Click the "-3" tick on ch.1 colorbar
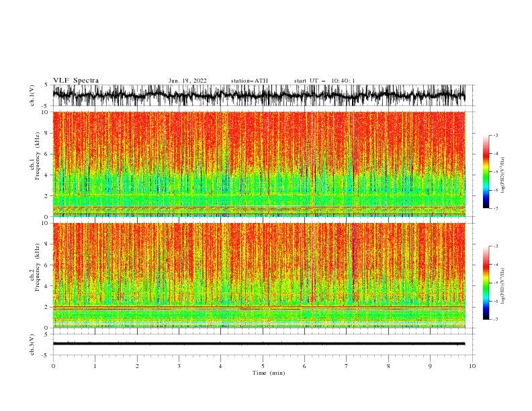Screen dimensions: 532x411 (495, 135)
